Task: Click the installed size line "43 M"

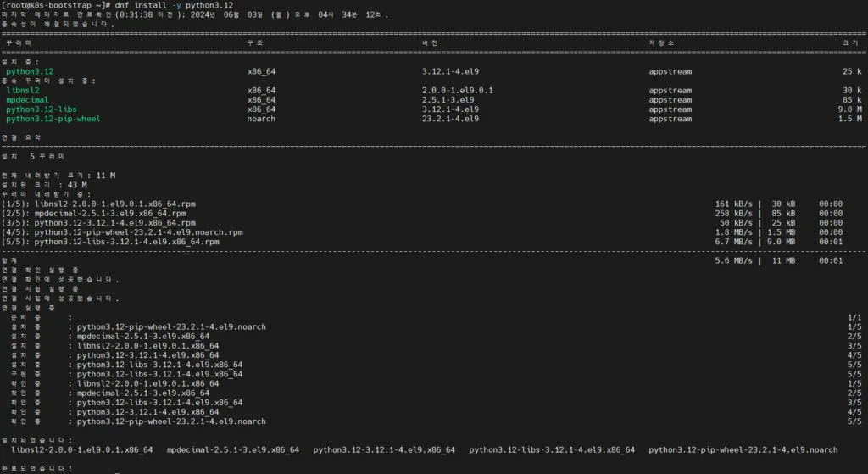Action: tap(44, 184)
